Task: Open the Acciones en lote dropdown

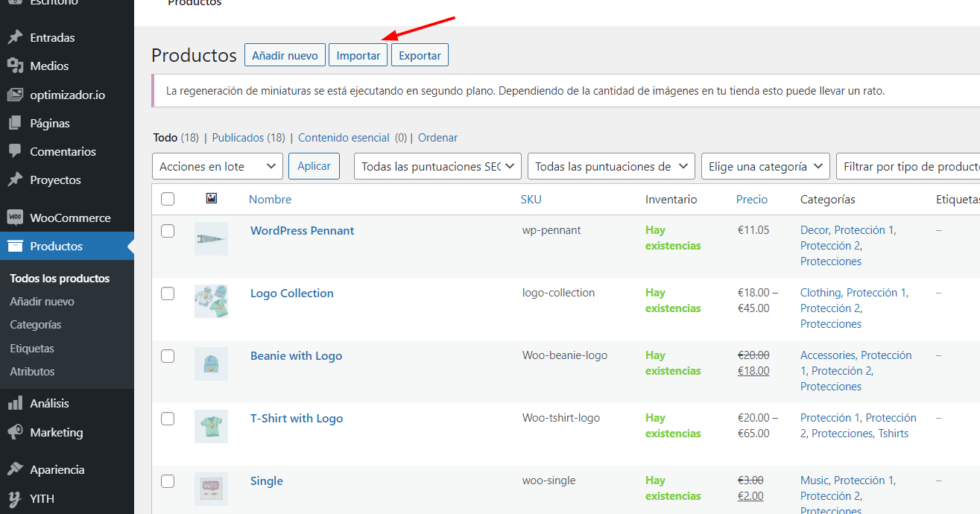Action: click(x=218, y=166)
